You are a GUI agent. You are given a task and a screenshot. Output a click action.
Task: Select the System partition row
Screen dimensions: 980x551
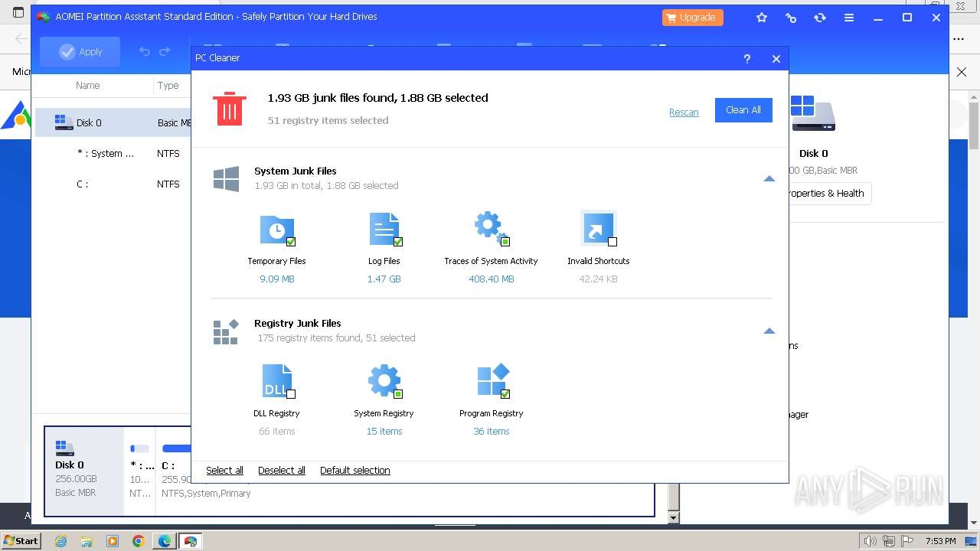point(113,153)
